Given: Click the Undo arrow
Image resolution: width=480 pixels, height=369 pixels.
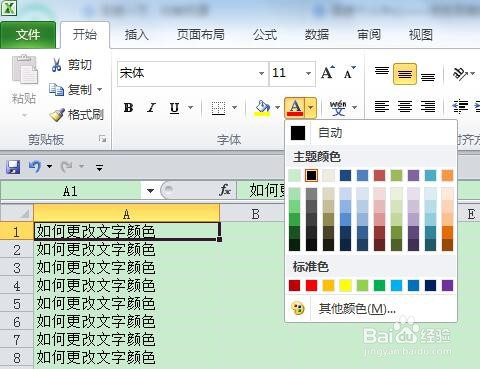Looking at the screenshot, I should 35,167.
